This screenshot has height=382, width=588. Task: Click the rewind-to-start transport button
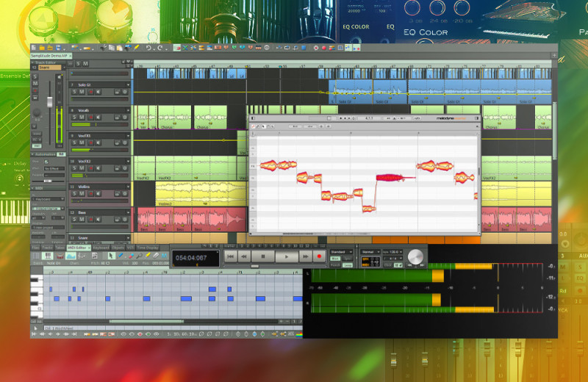point(231,256)
